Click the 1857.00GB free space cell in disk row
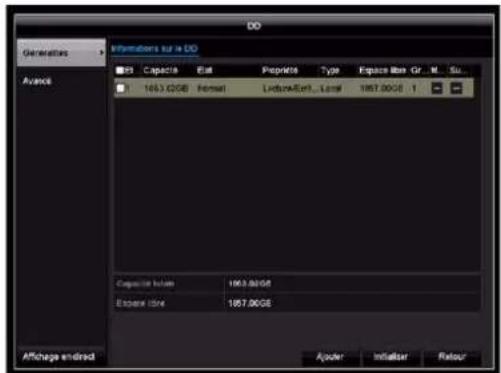Image resolution: width=501 pixels, height=373 pixels. point(381,88)
